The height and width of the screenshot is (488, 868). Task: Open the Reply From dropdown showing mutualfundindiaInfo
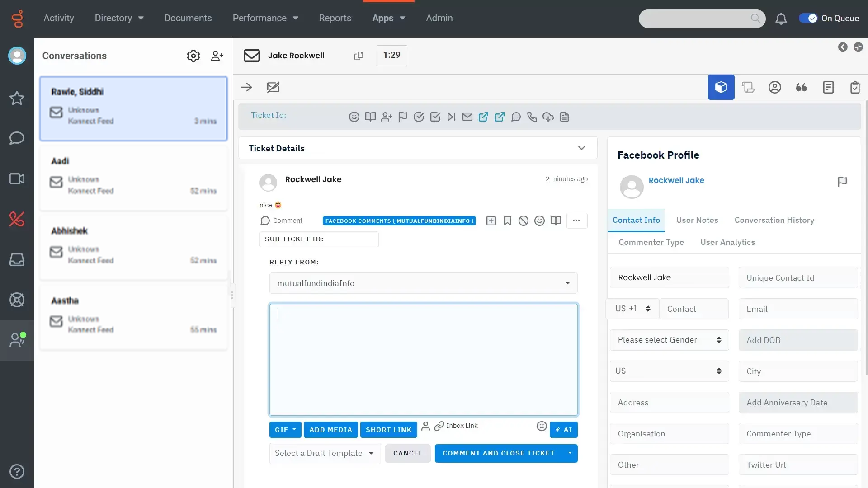pos(566,283)
